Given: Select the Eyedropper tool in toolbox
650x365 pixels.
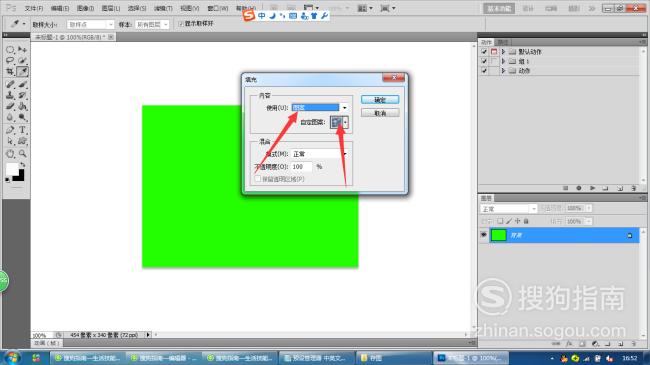Looking at the screenshot, I should coord(22,72).
